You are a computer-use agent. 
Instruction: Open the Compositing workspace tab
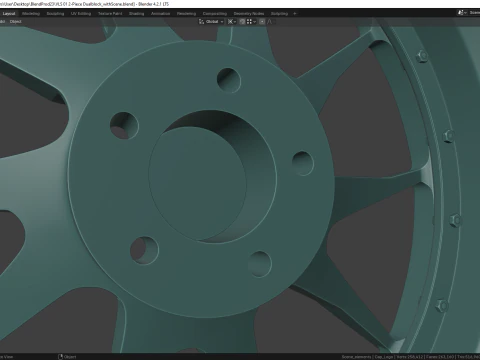[x=215, y=14]
